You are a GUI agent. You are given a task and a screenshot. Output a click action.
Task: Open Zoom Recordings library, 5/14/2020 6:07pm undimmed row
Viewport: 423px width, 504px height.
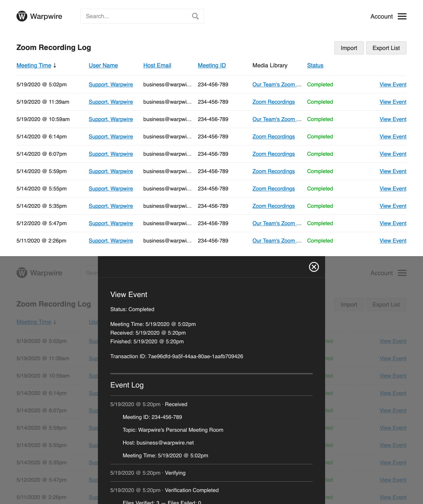pos(273,154)
